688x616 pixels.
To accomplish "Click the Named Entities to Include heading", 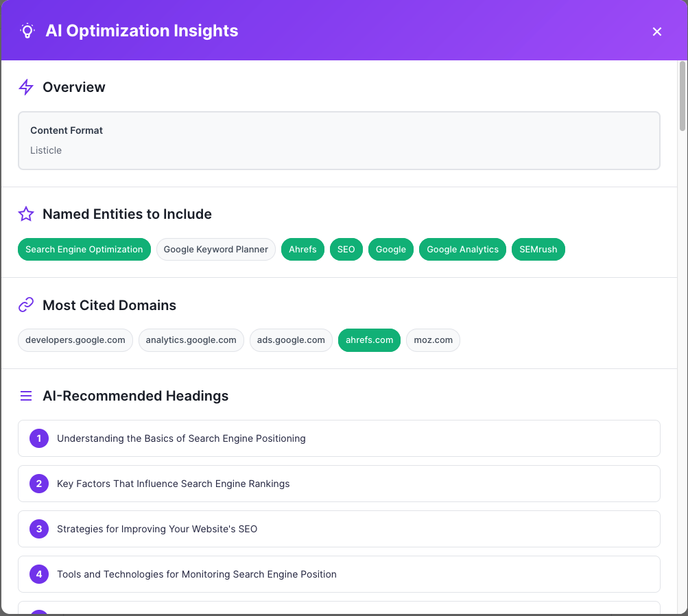I will [x=128, y=213].
